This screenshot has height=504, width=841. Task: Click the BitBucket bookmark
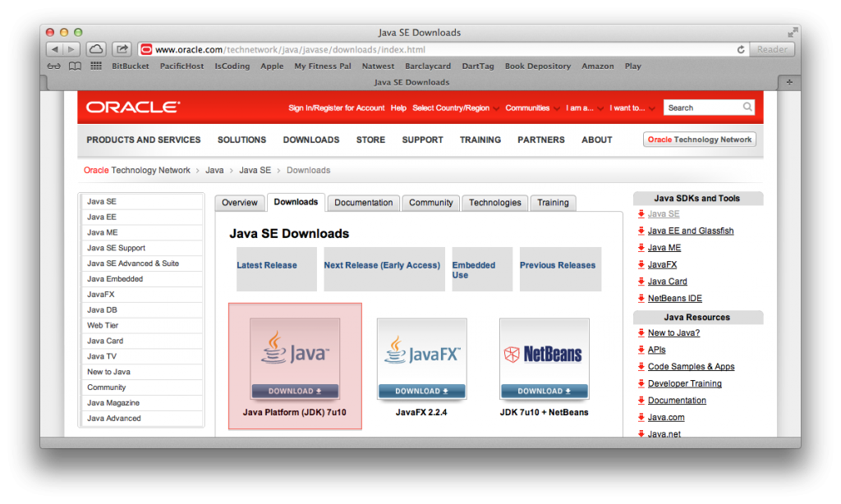pos(131,66)
